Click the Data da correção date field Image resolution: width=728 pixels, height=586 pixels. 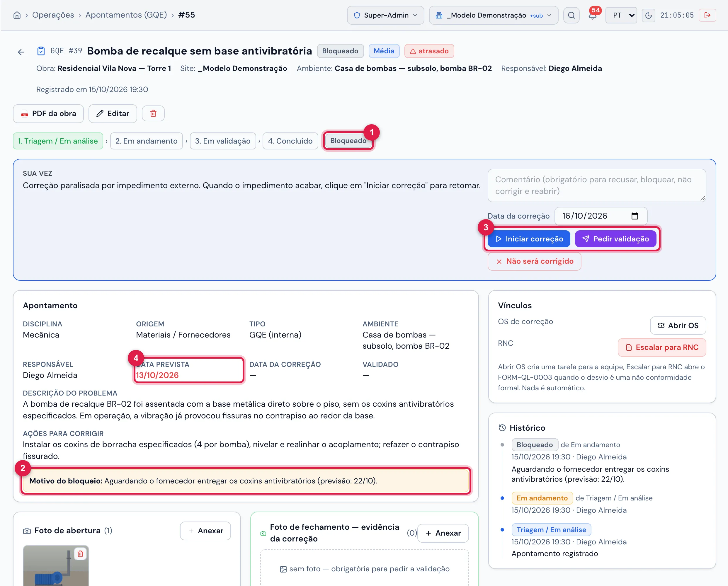tap(601, 216)
